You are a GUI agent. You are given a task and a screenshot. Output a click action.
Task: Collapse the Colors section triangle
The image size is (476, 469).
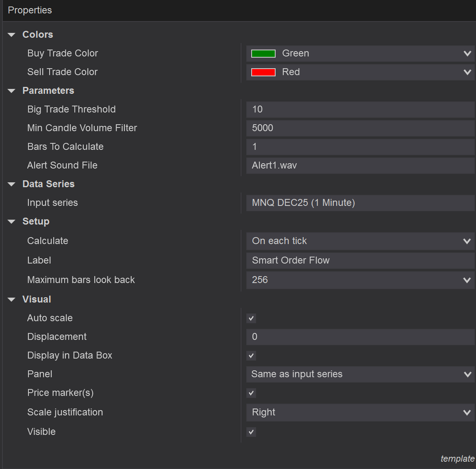11,35
